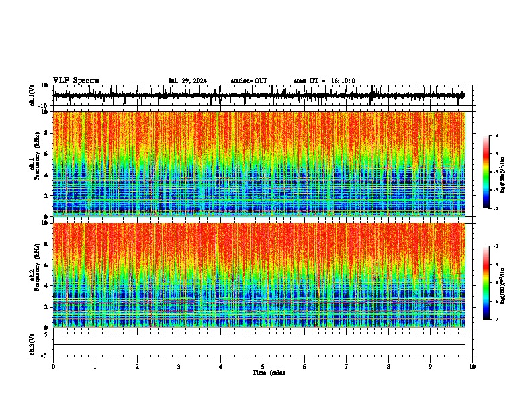Image resolution: width=532 pixels, height=411 pixels.
Task: Click the 'ch.1(V)' waveform axis label
Action: point(32,95)
